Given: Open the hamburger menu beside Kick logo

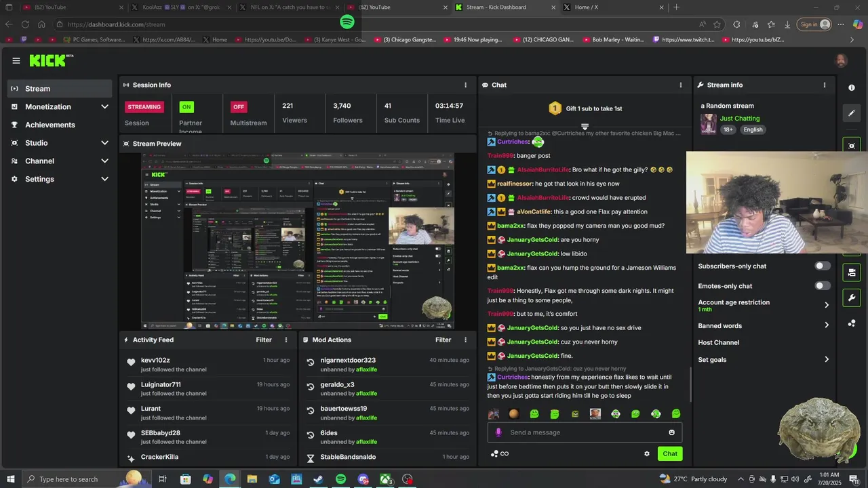Looking at the screenshot, I should pos(16,60).
